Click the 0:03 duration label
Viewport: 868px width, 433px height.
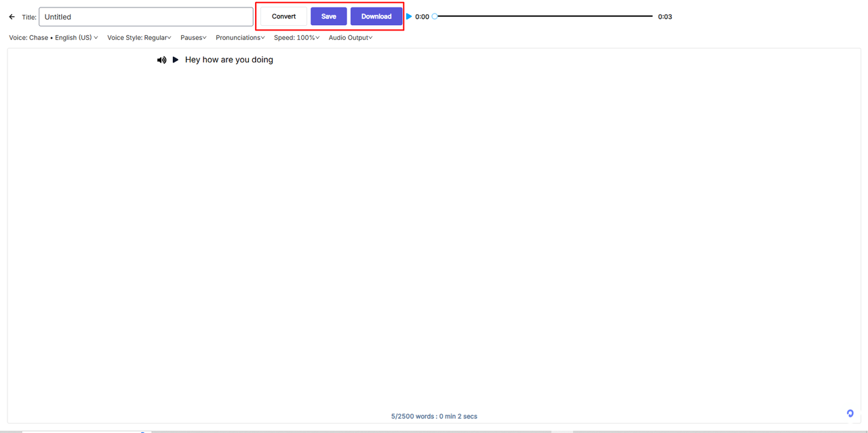coord(665,17)
